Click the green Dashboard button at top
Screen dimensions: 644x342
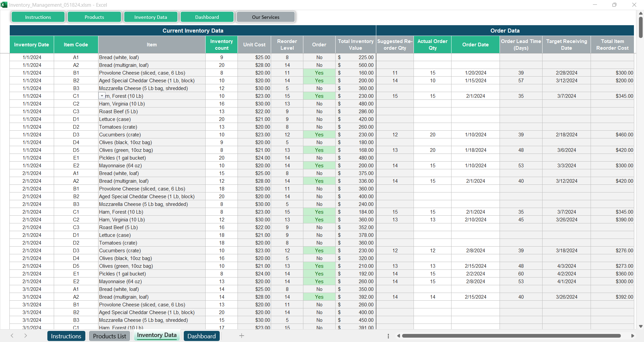[207, 17]
